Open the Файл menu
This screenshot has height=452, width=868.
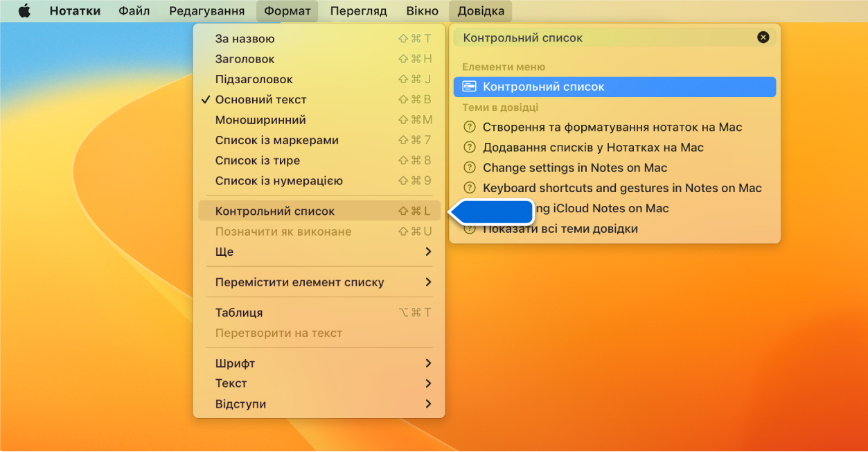click(x=134, y=11)
